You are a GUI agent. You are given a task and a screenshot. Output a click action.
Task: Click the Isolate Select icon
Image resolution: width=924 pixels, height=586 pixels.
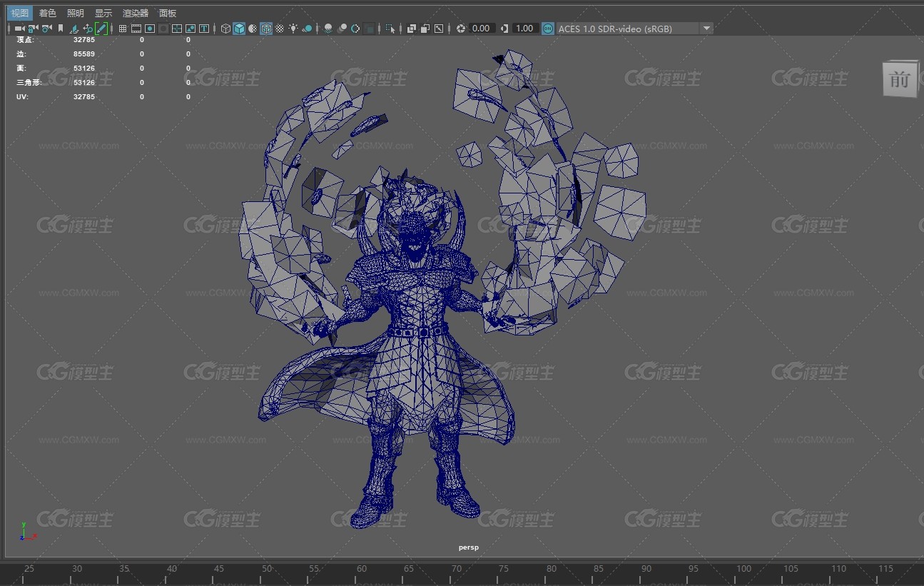[390, 29]
